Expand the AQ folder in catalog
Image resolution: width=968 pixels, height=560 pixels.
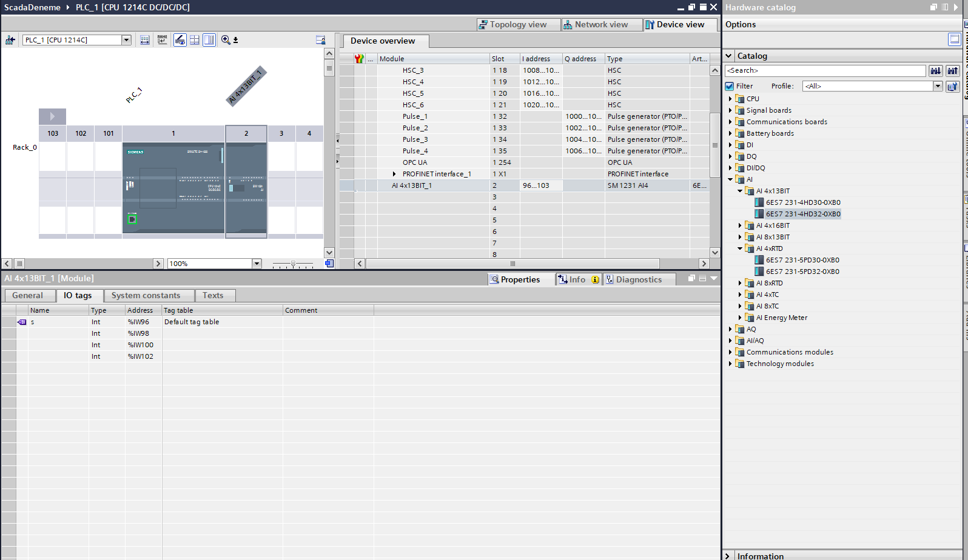coord(730,329)
